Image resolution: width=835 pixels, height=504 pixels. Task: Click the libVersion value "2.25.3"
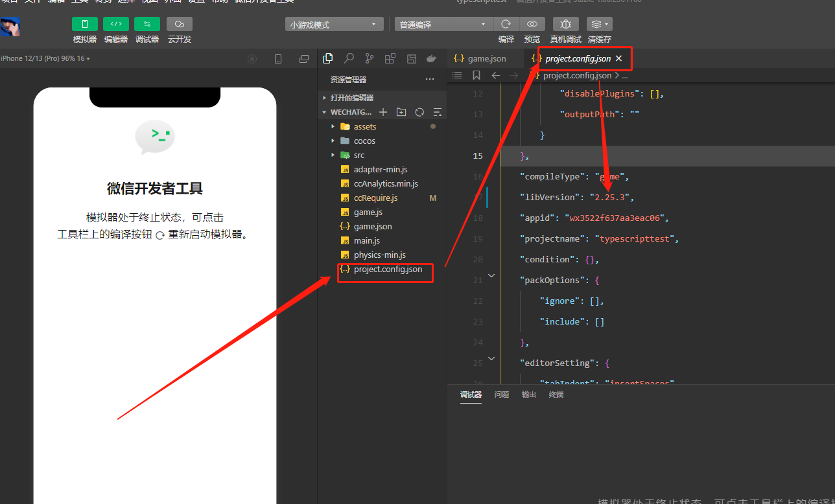tap(610, 197)
